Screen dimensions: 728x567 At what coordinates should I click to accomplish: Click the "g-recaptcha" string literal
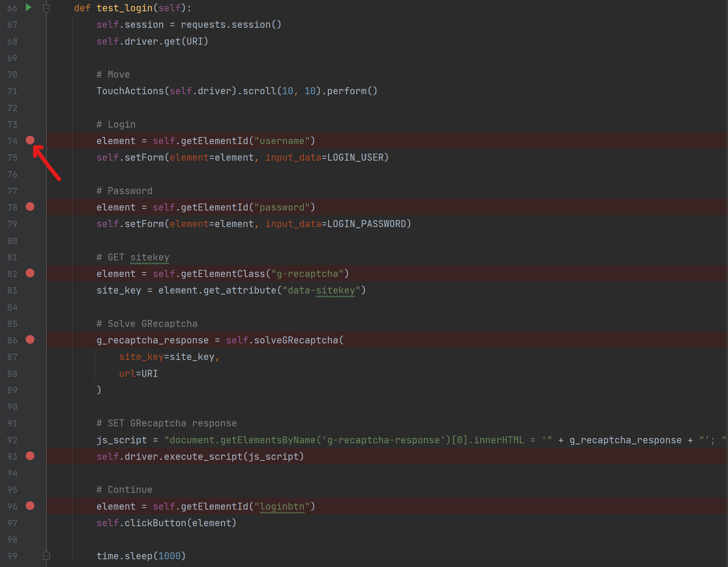click(307, 274)
